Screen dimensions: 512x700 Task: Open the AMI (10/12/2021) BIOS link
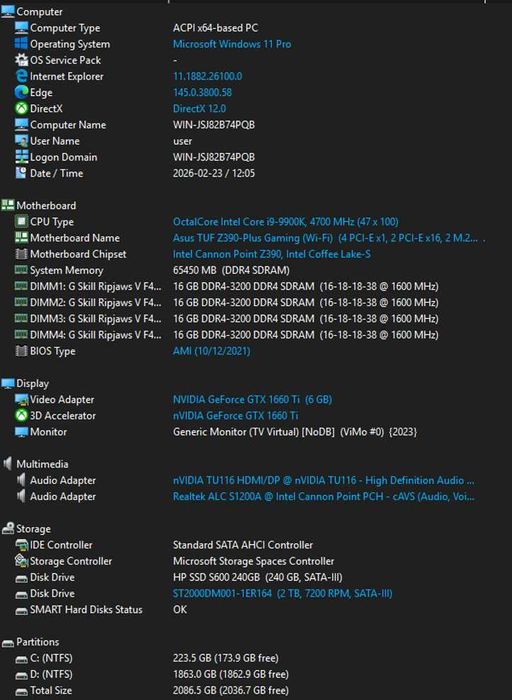(211, 350)
